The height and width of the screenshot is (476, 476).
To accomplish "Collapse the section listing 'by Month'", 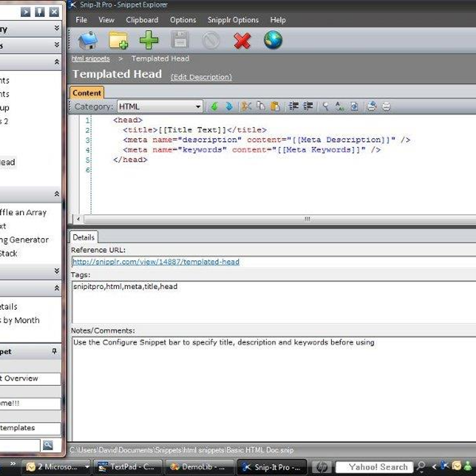I will tap(57, 288).
